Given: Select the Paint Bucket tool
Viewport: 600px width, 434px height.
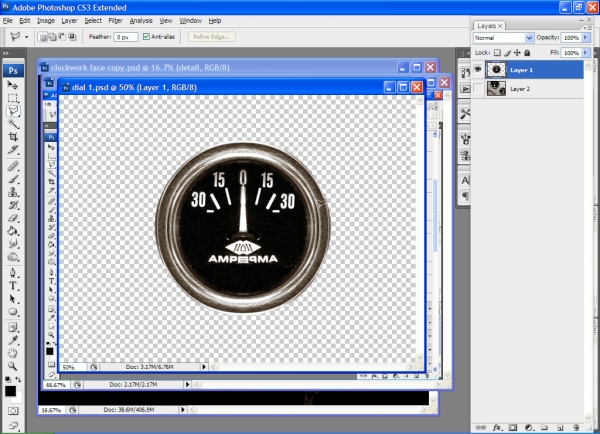Looking at the screenshot, I should 13,231.
